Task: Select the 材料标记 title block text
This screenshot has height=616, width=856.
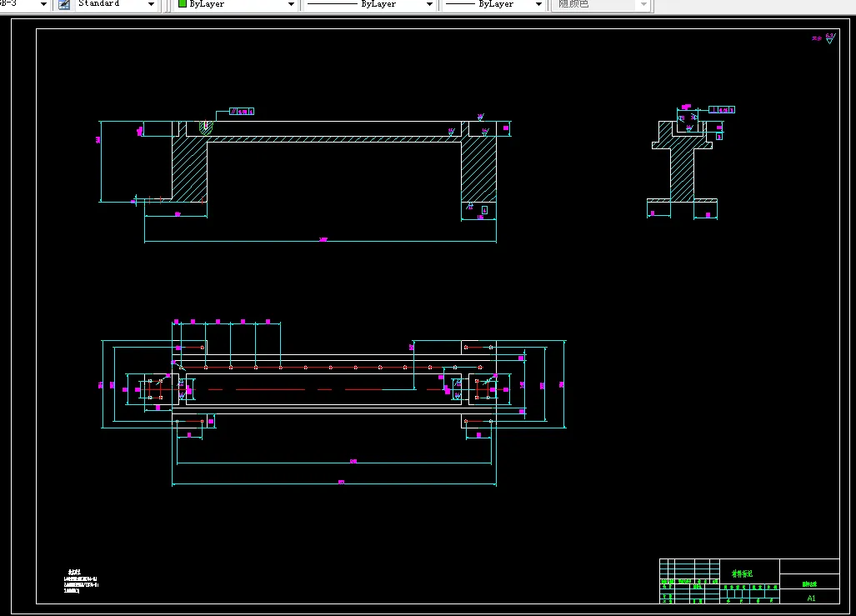Action: click(x=742, y=573)
